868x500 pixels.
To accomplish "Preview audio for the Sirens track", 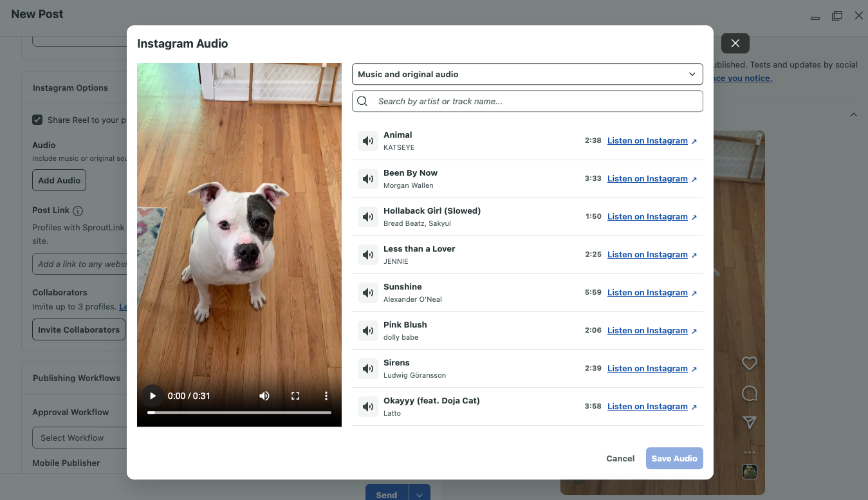I will (368, 369).
